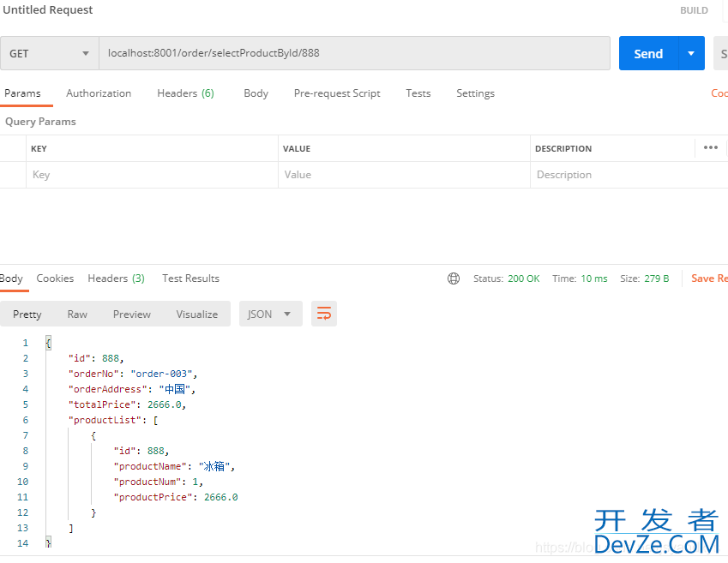Click the 10 ms time value
Image resolution: width=728 pixels, height=563 pixels.
[x=594, y=279]
